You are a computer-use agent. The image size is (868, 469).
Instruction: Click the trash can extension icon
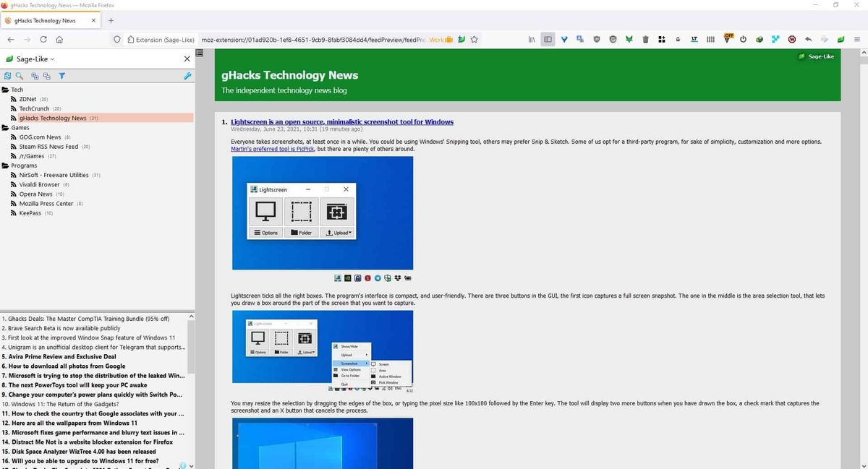click(646, 39)
